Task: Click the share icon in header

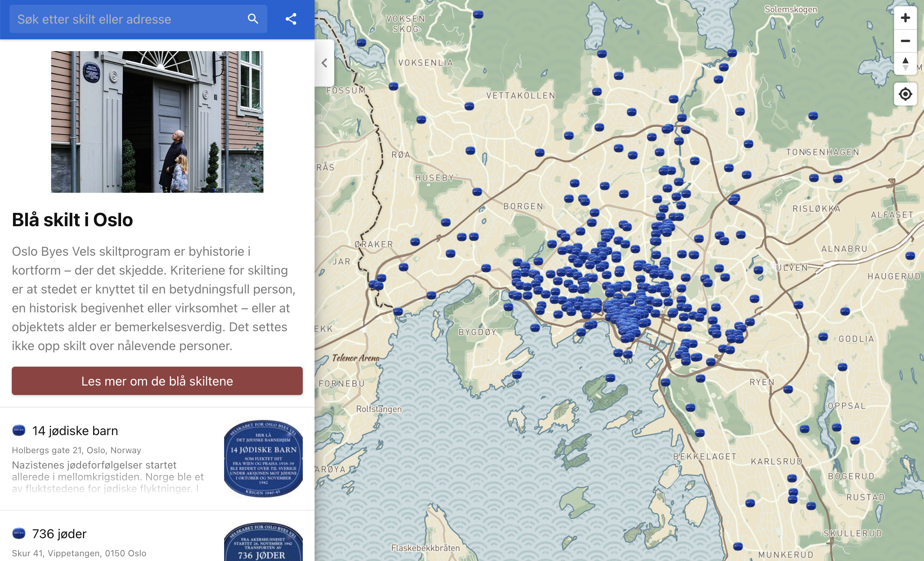Action: 291,19
